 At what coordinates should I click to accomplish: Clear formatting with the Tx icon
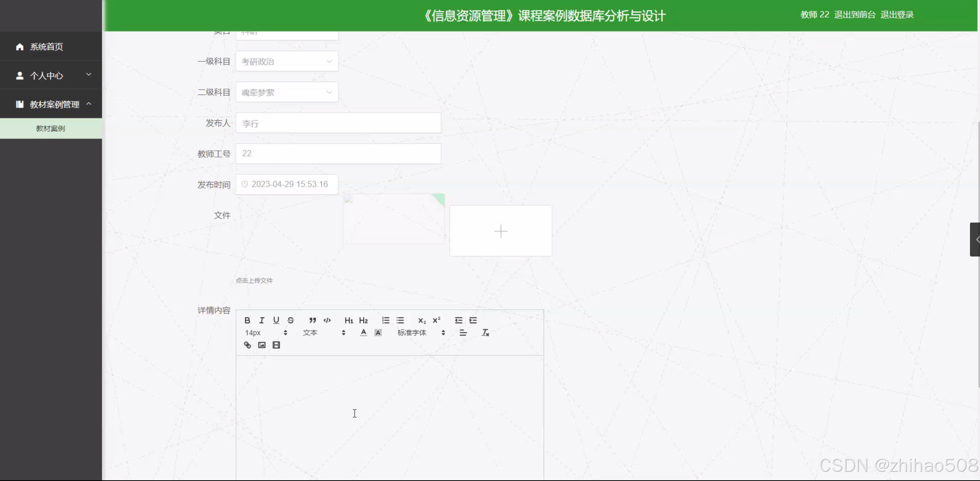[x=485, y=332]
